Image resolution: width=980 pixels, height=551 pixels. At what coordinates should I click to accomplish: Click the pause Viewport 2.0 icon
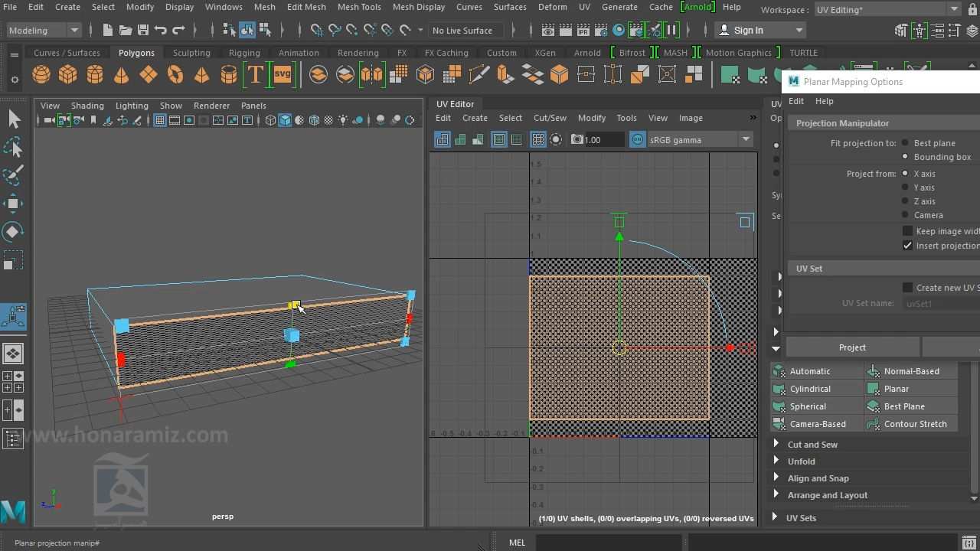pos(671,31)
